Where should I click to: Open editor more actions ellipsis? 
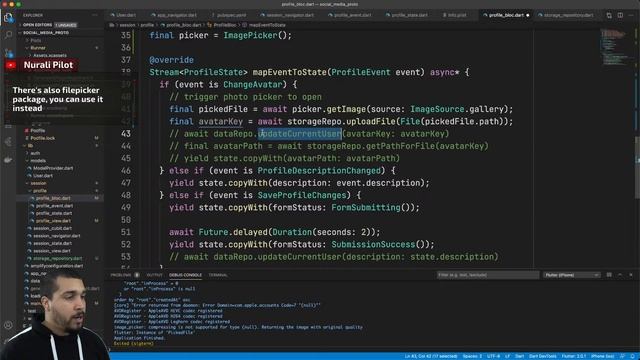631,15
